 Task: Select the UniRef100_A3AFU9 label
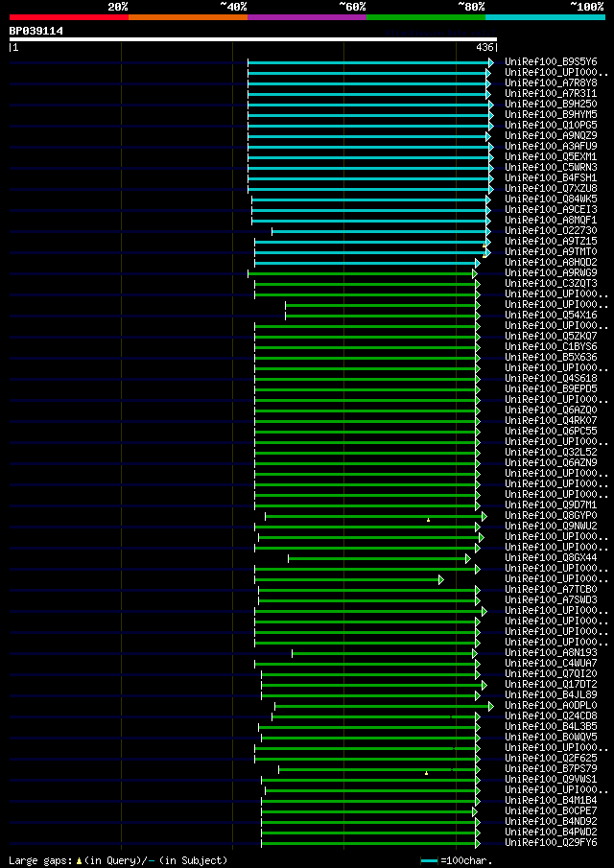pos(551,146)
